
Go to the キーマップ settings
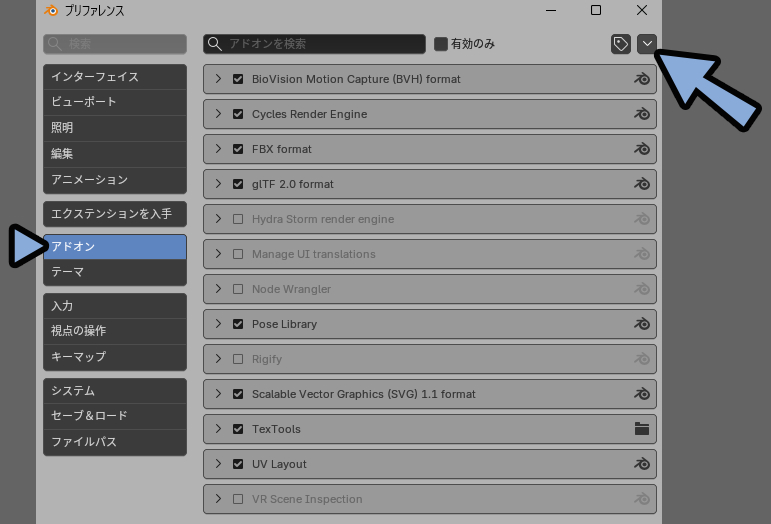click(x=114, y=357)
